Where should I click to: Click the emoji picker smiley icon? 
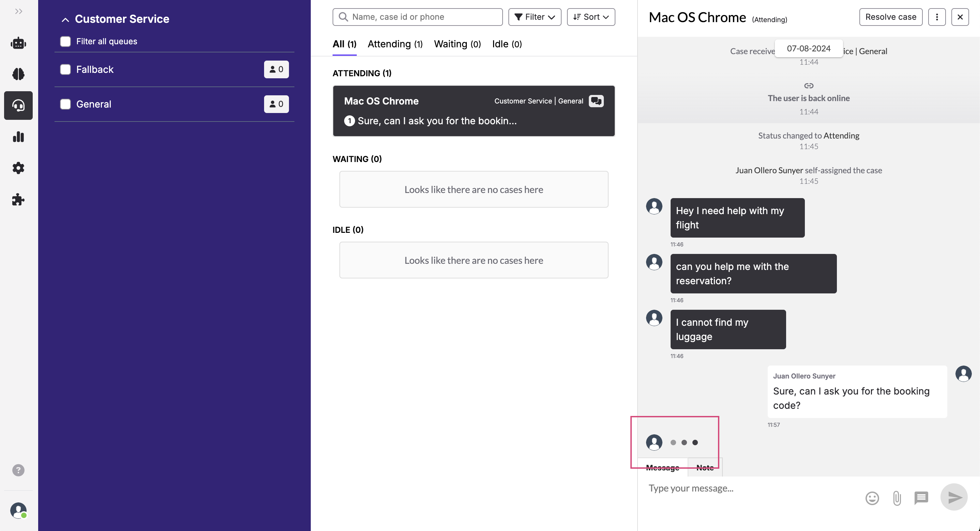pos(872,498)
